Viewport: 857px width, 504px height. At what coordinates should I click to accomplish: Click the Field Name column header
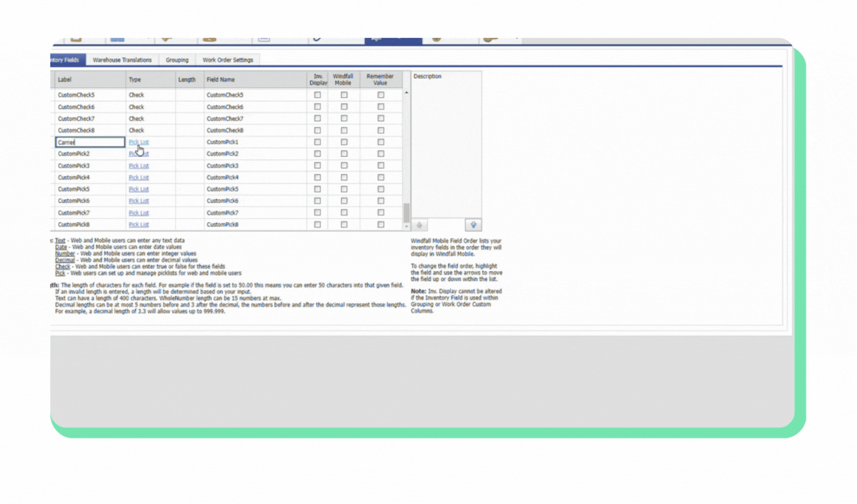[x=255, y=80]
